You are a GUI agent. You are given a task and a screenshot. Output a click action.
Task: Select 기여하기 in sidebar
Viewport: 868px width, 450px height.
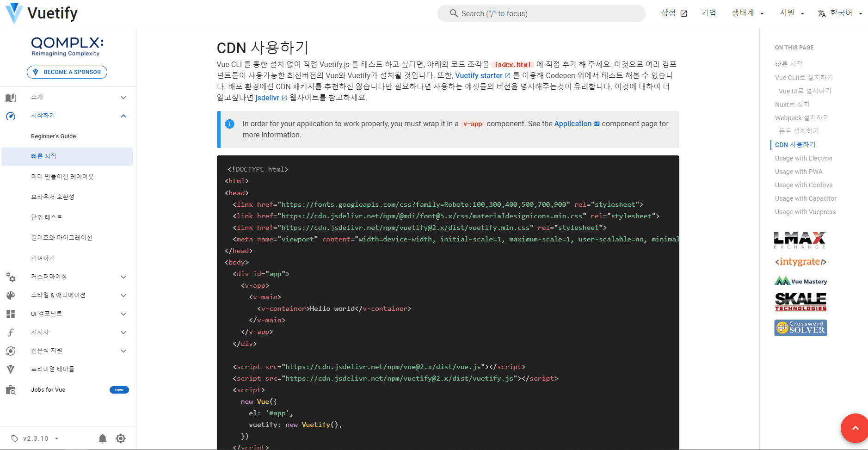click(67, 258)
